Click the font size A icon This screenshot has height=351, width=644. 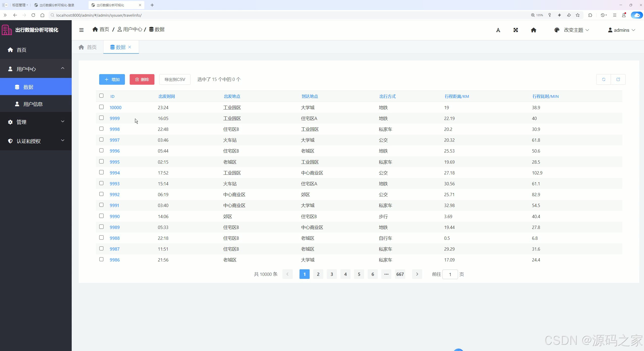coord(498,30)
